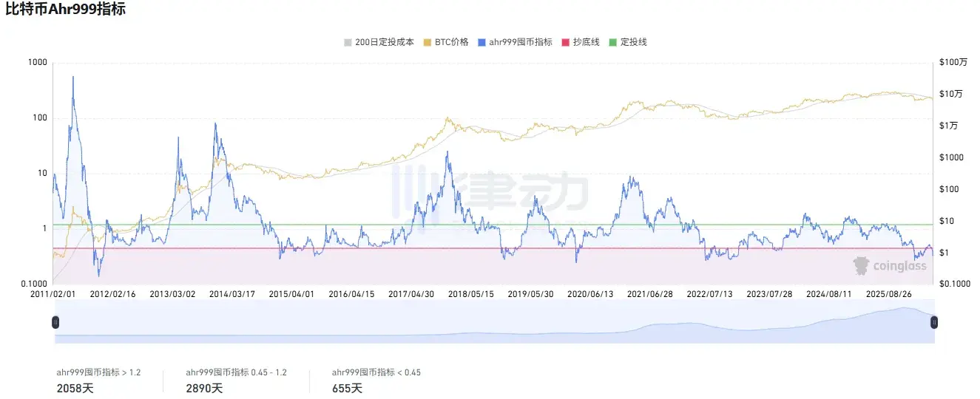Click the green 定投线 horizontal line
This screenshot has height=399, width=980.
[x=494, y=225]
